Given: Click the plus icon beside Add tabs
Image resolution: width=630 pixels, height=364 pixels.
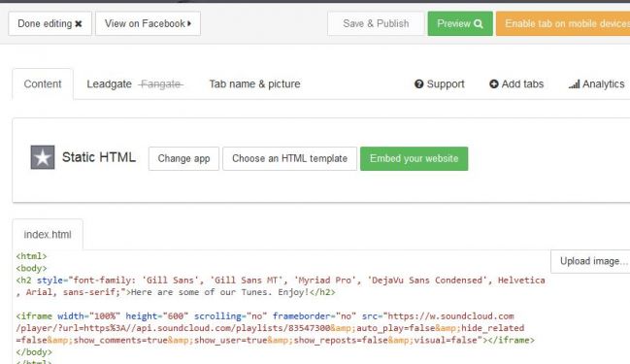Looking at the screenshot, I should (x=494, y=84).
